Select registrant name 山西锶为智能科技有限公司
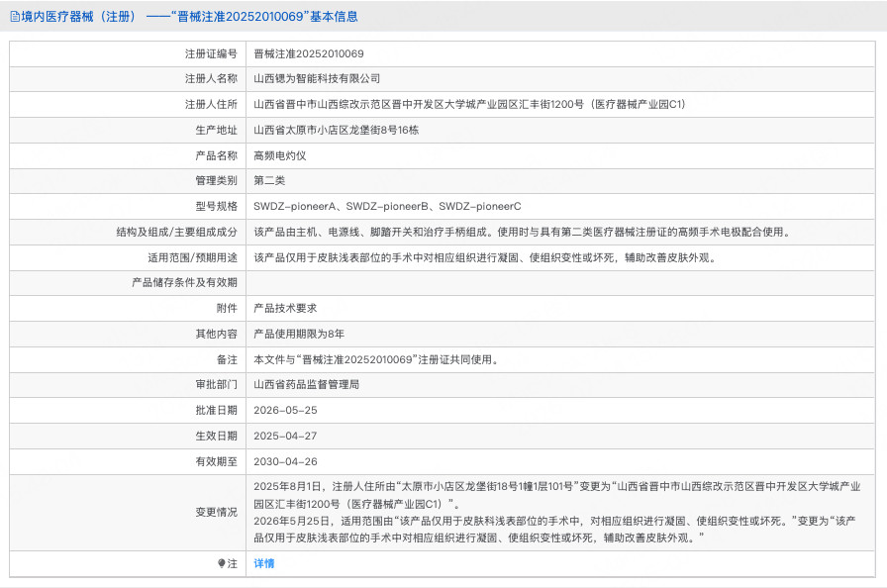This screenshot has width=887, height=588. coord(316,78)
